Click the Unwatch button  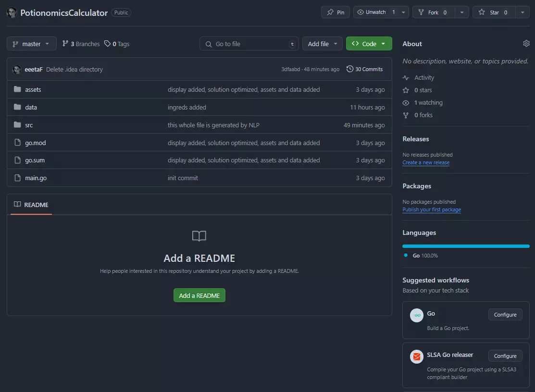coord(376,12)
